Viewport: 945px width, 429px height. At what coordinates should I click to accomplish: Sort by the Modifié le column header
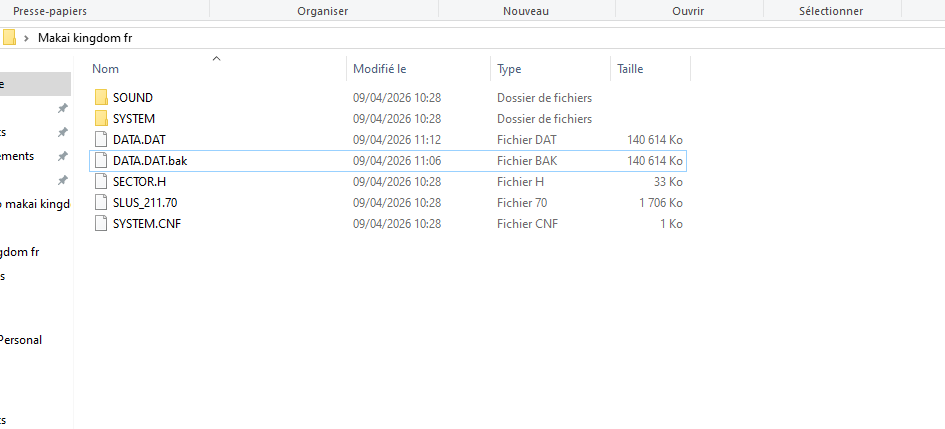tap(379, 69)
